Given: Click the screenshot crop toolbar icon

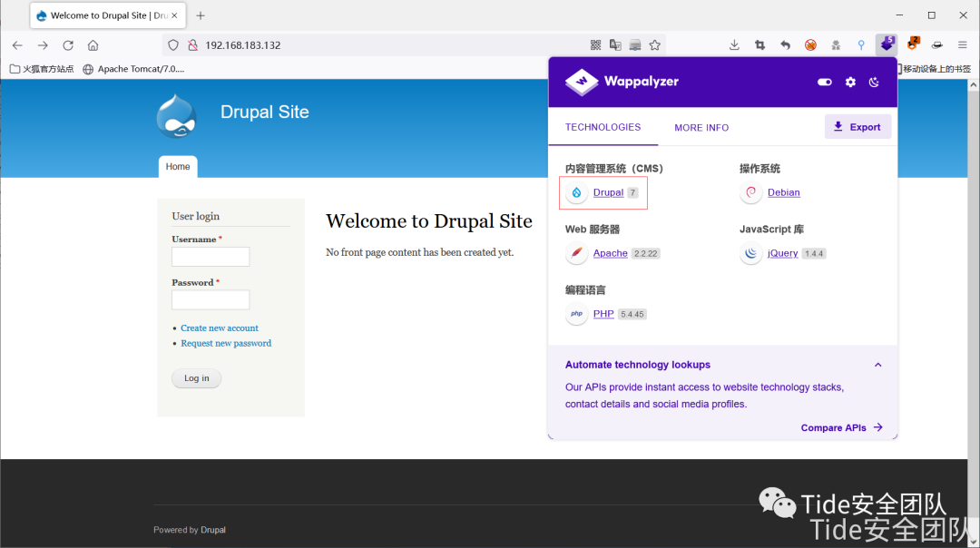Looking at the screenshot, I should pos(760,45).
